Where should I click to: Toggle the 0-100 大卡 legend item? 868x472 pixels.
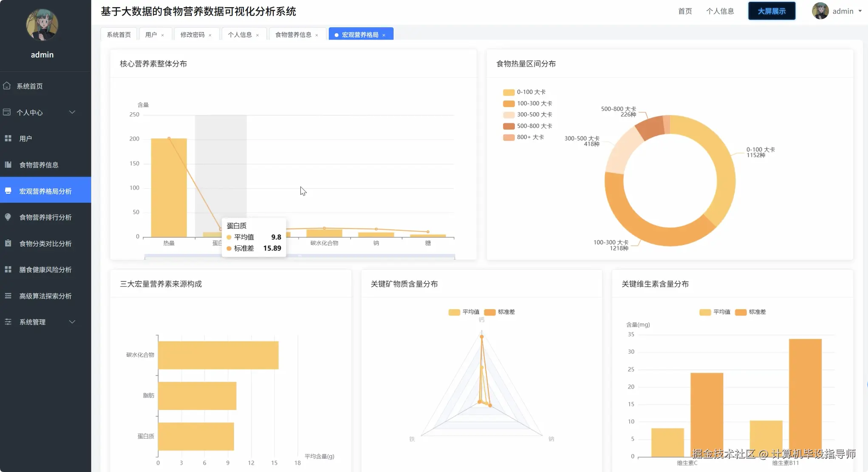[x=524, y=92]
